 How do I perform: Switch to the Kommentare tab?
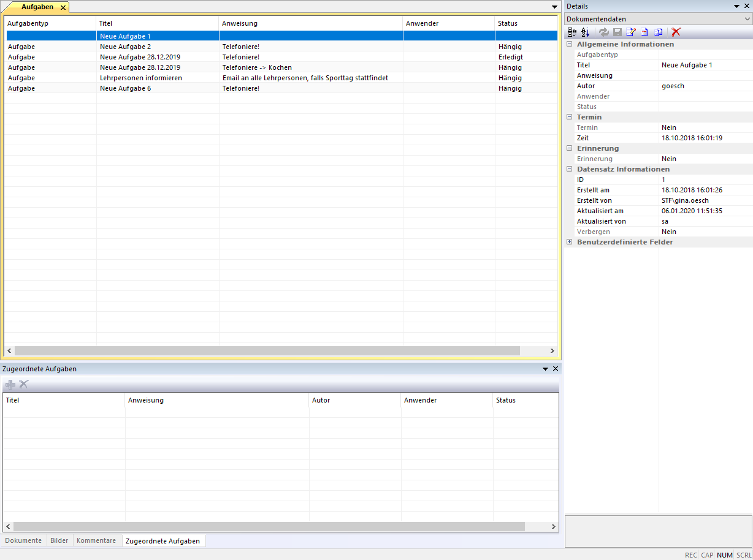pos(96,540)
